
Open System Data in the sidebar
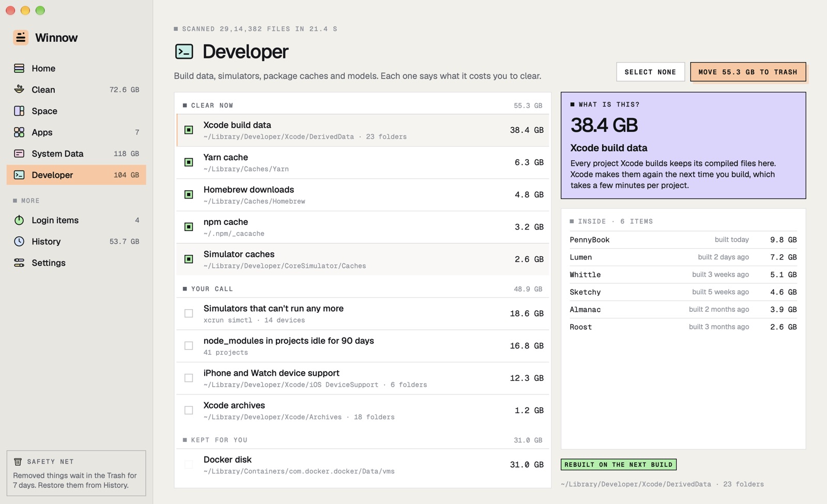pyautogui.click(x=76, y=154)
